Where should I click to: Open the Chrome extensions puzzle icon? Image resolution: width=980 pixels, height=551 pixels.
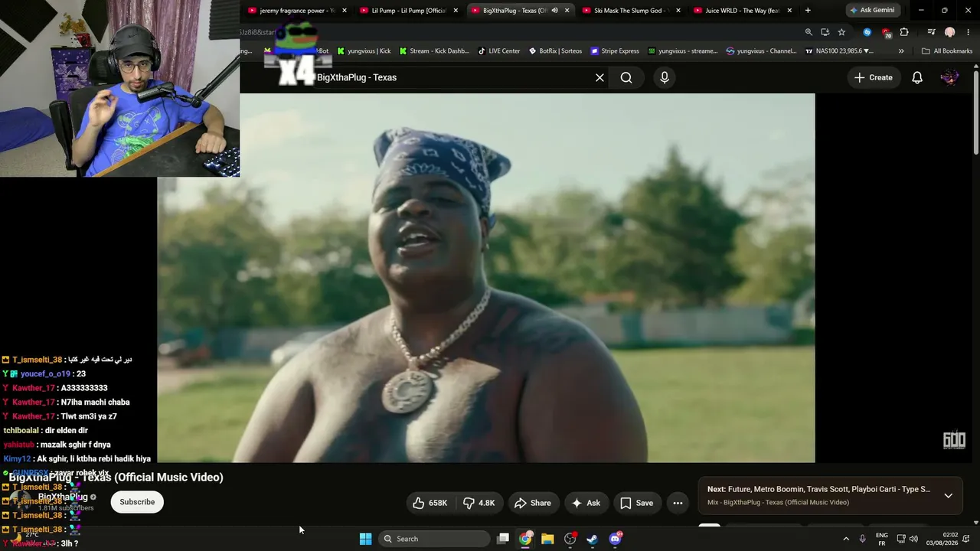pos(904,32)
